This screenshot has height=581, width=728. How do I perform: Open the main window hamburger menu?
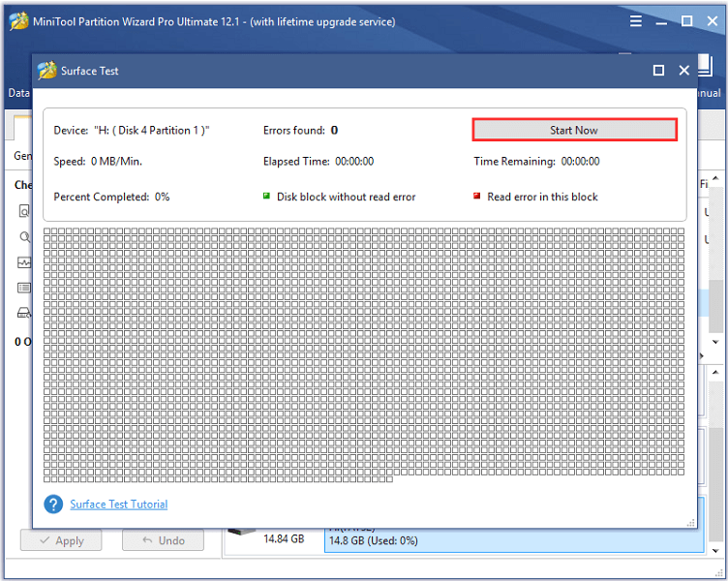click(636, 21)
